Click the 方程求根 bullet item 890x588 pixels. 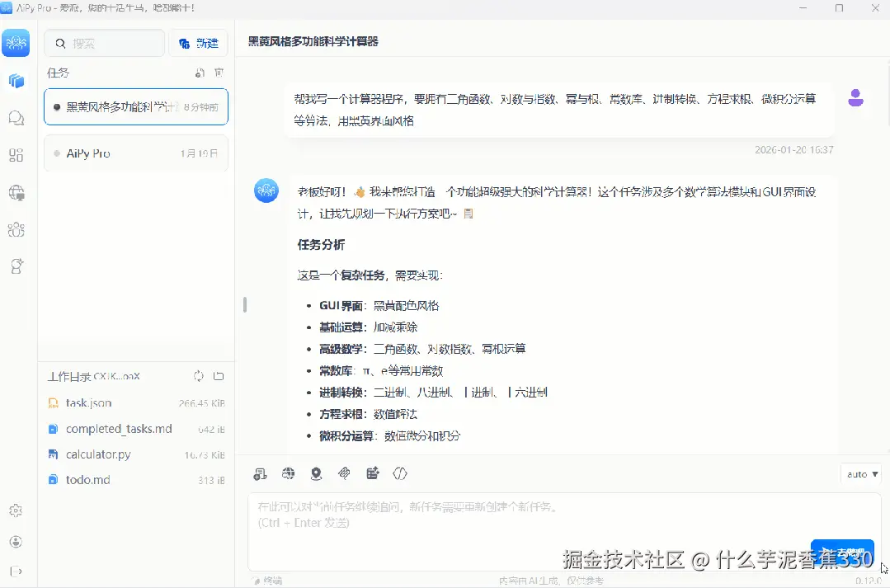tap(369, 414)
